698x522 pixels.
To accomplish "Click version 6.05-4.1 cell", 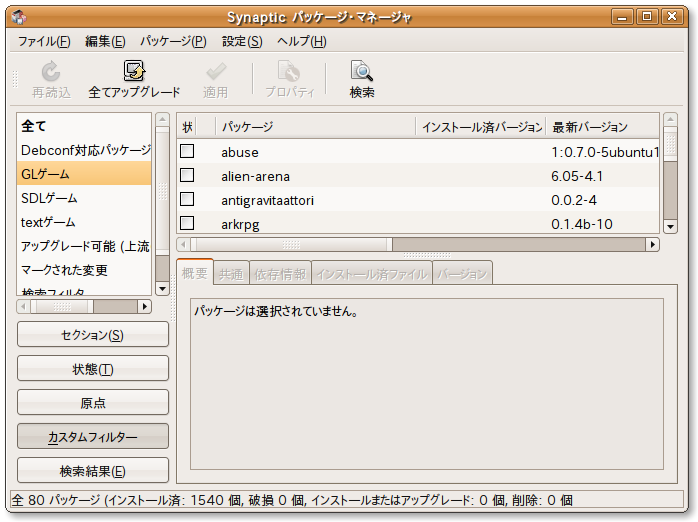I will 577,176.
